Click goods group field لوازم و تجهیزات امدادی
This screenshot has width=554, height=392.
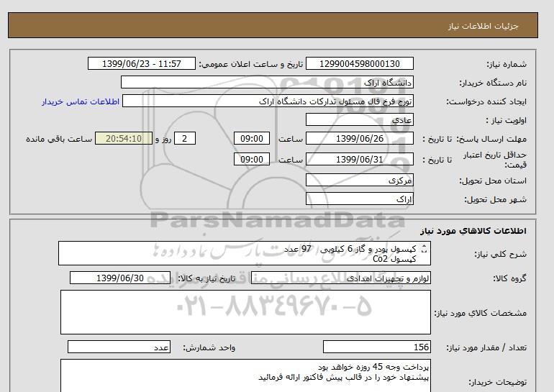click(341, 278)
